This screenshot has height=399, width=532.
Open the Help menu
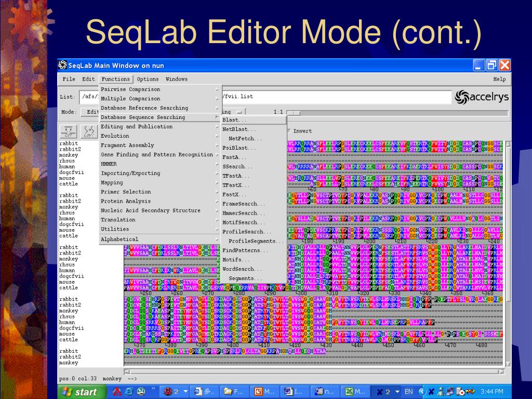[x=499, y=79]
